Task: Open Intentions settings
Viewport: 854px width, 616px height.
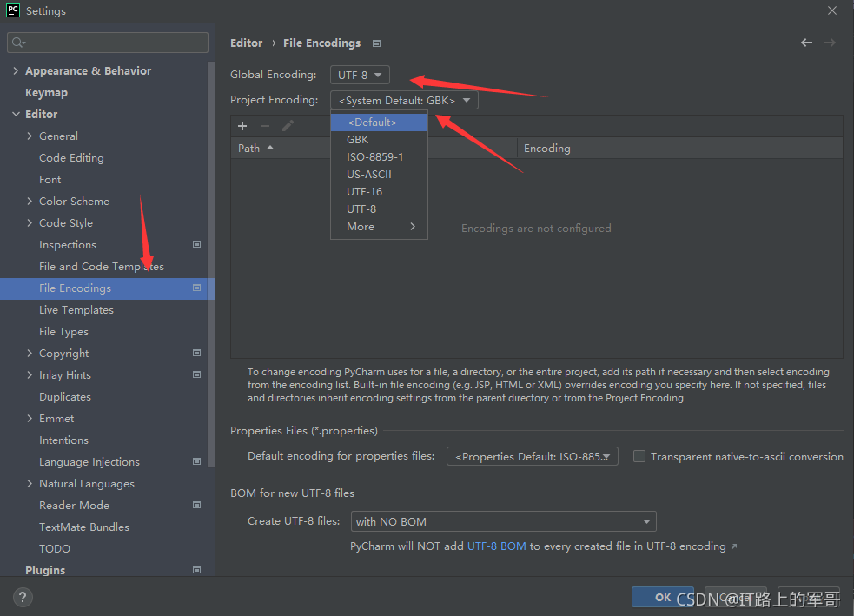Action: [x=63, y=440]
